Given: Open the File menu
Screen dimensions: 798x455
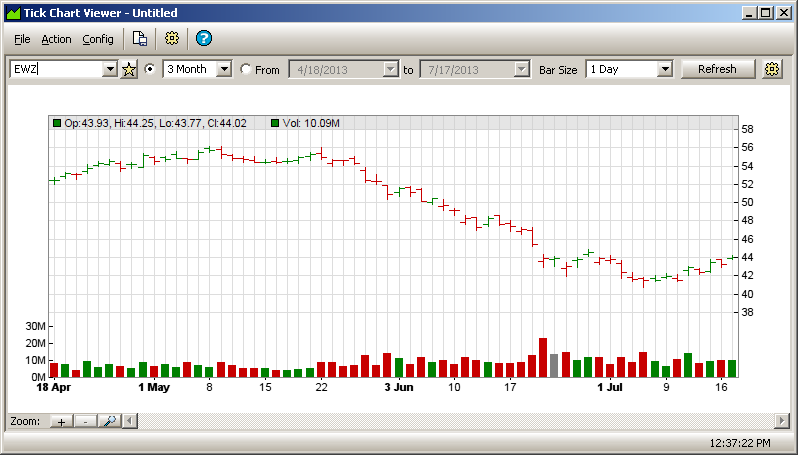Looking at the screenshot, I should pyautogui.click(x=22, y=39).
